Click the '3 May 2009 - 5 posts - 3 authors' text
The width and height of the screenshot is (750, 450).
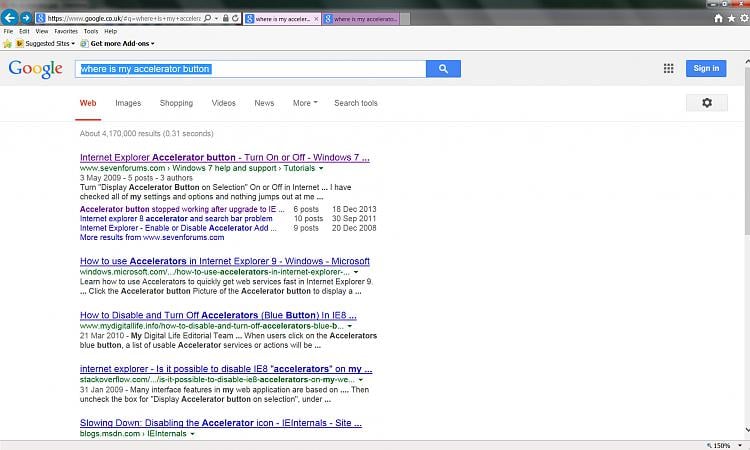pyautogui.click(x=136, y=178)
